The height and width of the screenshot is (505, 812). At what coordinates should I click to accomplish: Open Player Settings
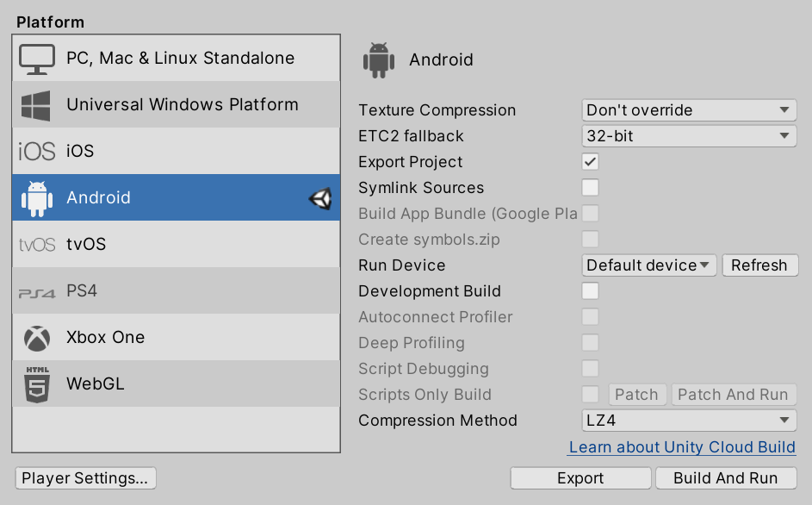click(85, 478)
